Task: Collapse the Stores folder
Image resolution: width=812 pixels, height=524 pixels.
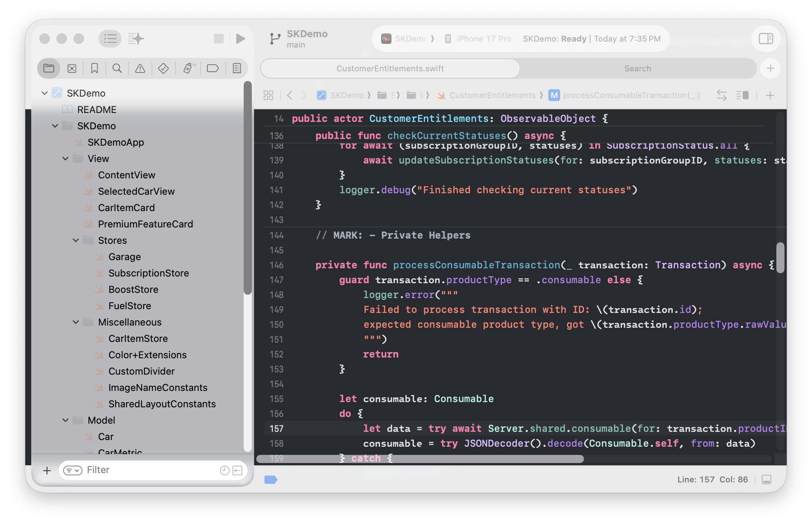Action: (x=76, y=240)
